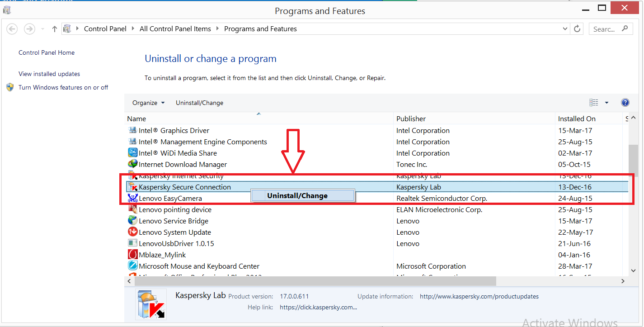This screenshot has height=327, width=644.
Task: Select the Kaspersky Secure Connection row text
Action: (x=185, y=187)
